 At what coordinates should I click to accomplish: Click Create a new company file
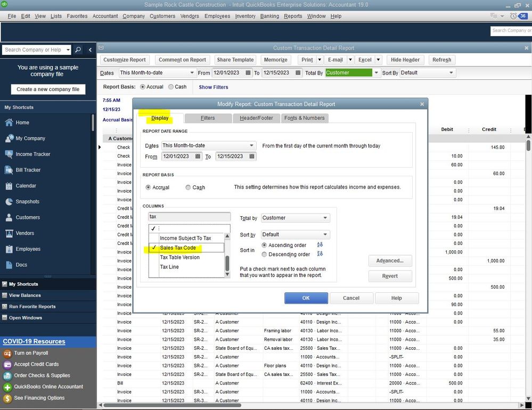click(48, 89)
